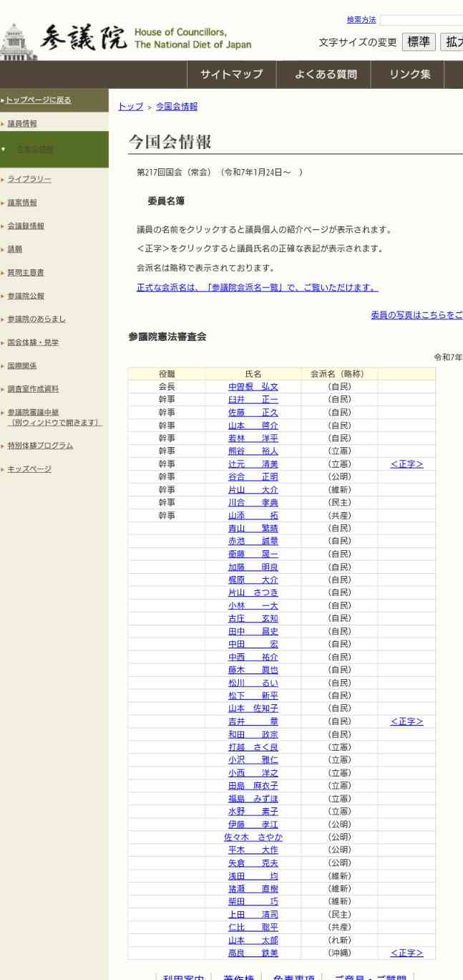The width and height of the screenshot is (463, 980).
Task: Show <正字> for 吉井 章
Action: (x=406, y=721)
